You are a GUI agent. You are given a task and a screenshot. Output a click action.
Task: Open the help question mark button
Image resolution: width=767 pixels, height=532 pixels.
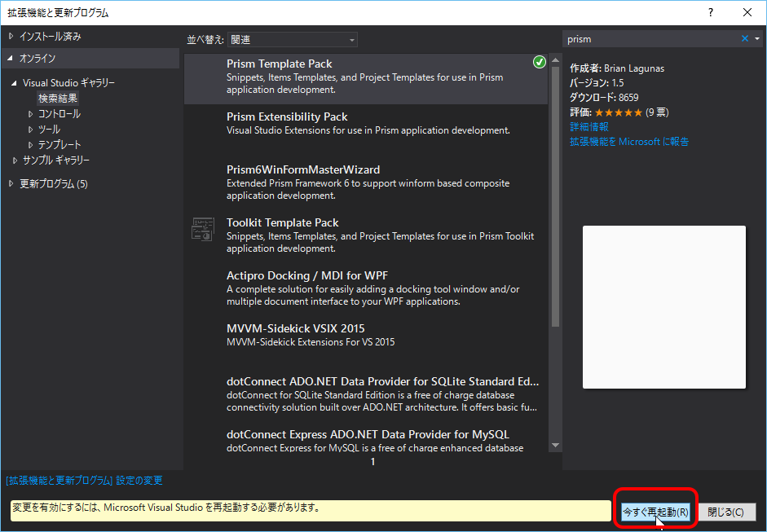coord(711,13)
